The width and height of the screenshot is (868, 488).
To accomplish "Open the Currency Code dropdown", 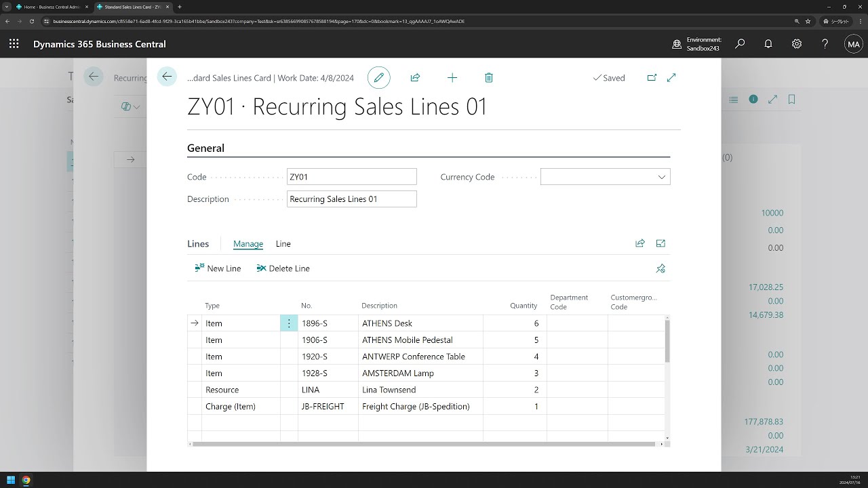I will (662, 177).
